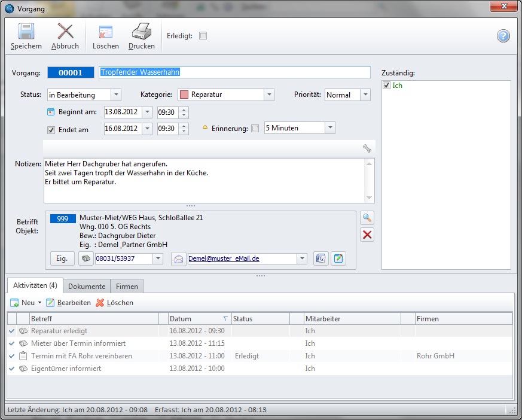Click the Reparatur pink color swatch
522x420 pixels.
tap(184, 95)
